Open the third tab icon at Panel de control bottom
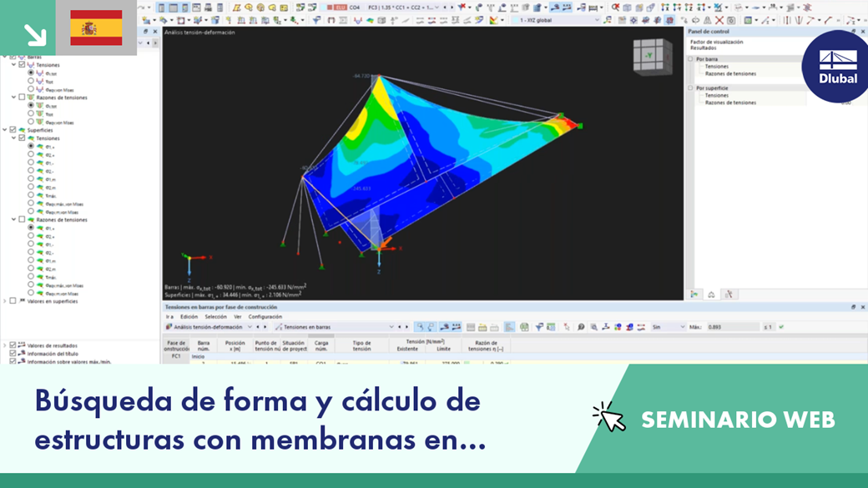The width and height of the screenshot is (868, 488). pyautogui.click(x=729, y=294)
